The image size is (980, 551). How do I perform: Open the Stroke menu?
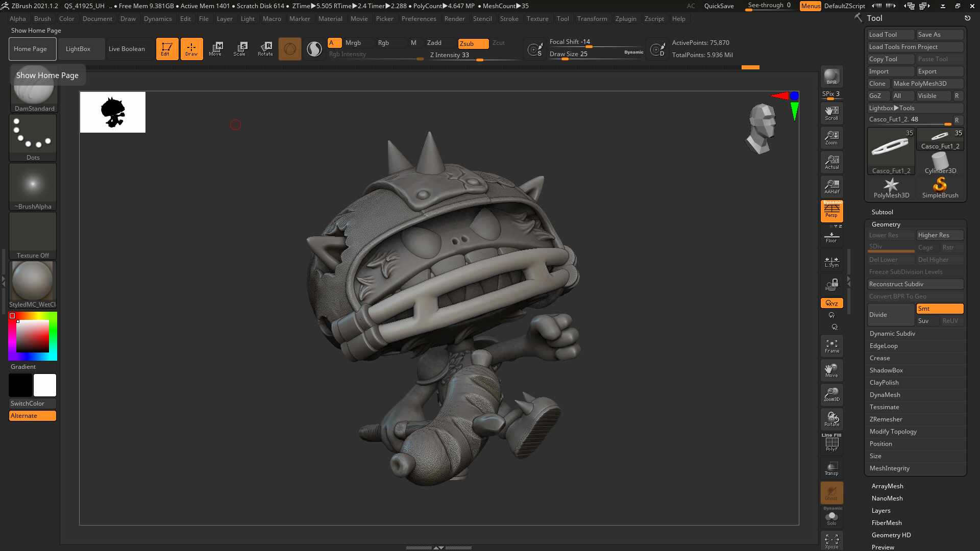coord(509,19)
